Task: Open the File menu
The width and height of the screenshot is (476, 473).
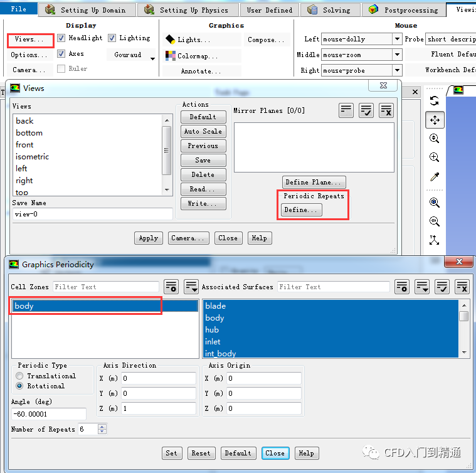Action: tap(19, 9)
